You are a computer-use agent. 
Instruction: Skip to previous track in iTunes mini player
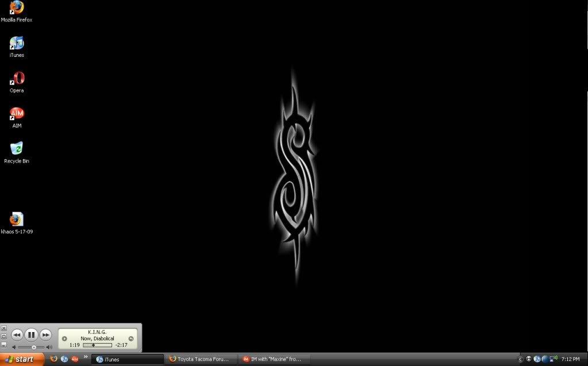click(x=17, y=335)
